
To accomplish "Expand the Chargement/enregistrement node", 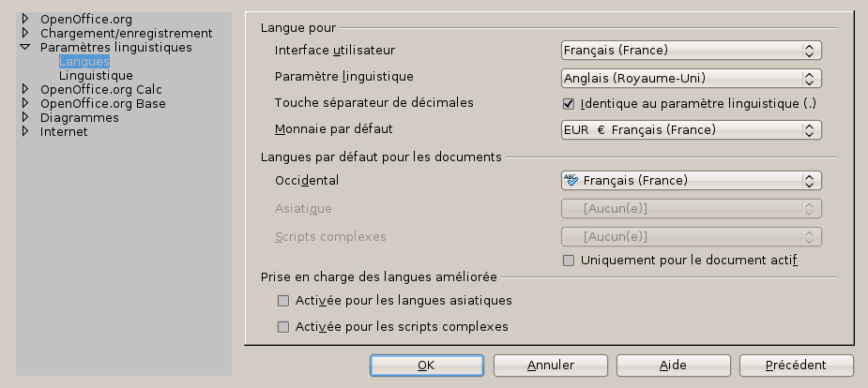I will (x=26, y=33).
